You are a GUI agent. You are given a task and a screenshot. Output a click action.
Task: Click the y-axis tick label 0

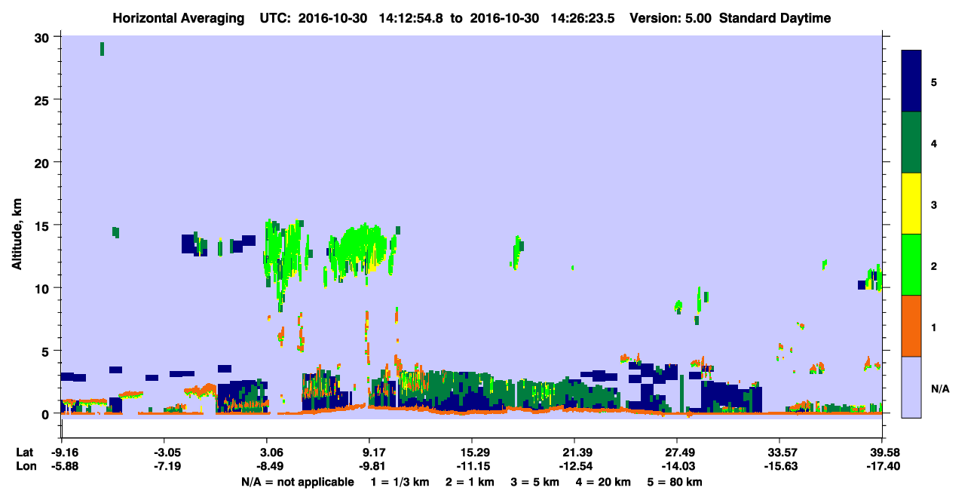coord(47,413)
